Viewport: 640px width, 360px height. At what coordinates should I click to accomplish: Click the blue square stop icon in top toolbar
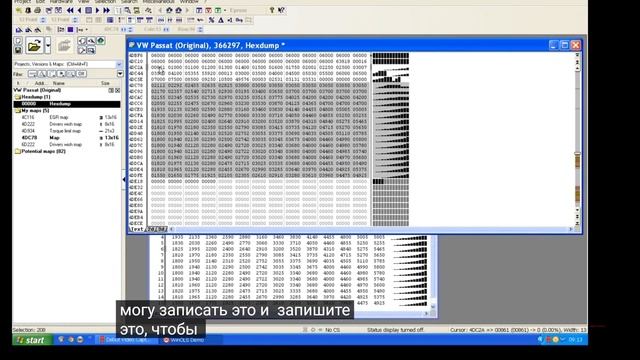pos(88,10)
